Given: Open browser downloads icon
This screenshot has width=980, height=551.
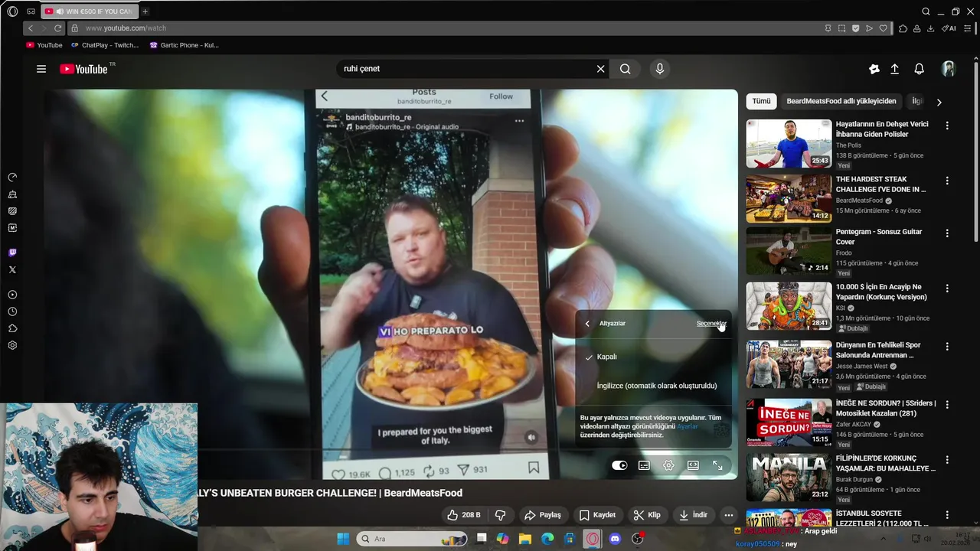Looking at the screenshot, I should coord(930,28).
